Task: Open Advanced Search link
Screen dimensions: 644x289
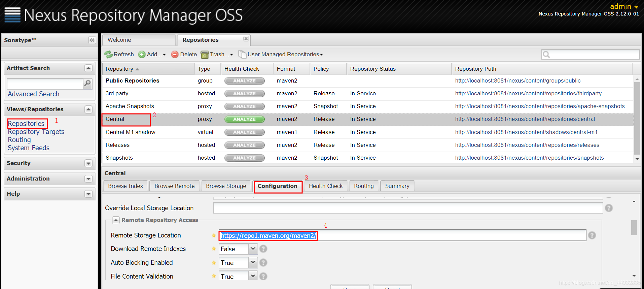Action: [x=34, y=94]
